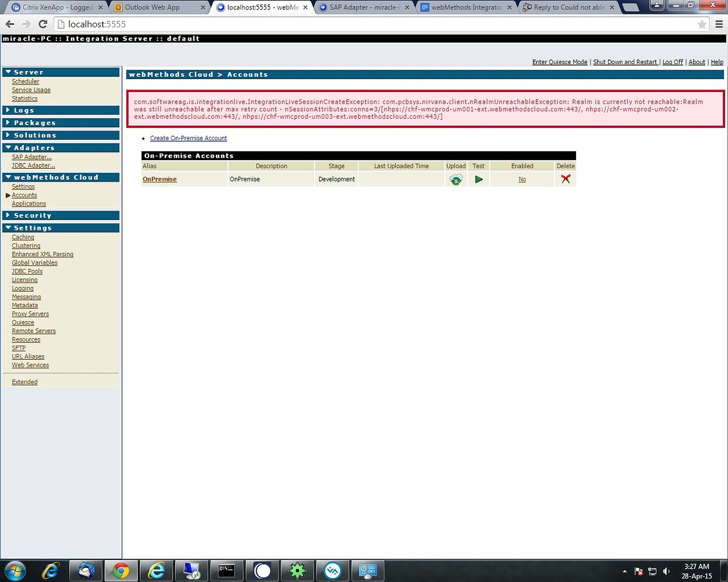Toggle Enabled status showing No
Screen dimensions: 728x582
pos(522,179)
